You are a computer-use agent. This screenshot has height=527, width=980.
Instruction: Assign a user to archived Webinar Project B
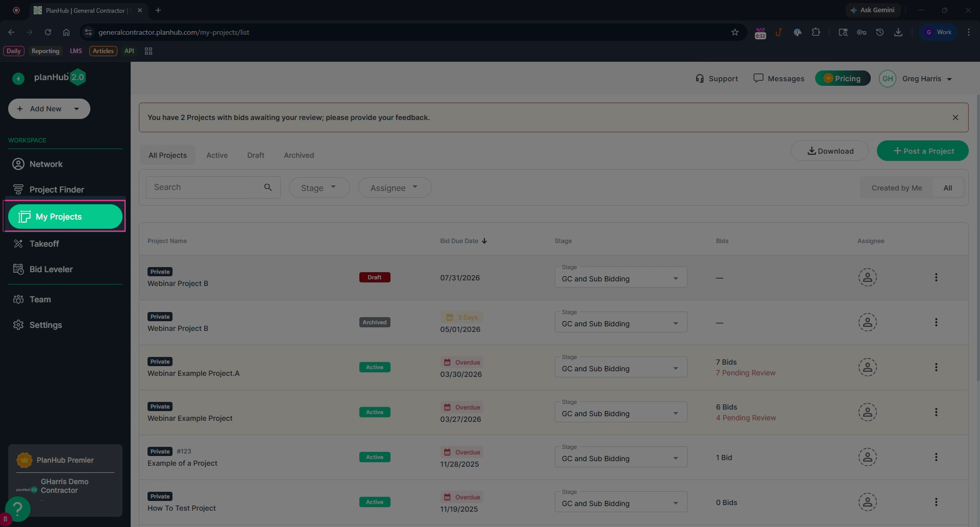pos(867,322)
